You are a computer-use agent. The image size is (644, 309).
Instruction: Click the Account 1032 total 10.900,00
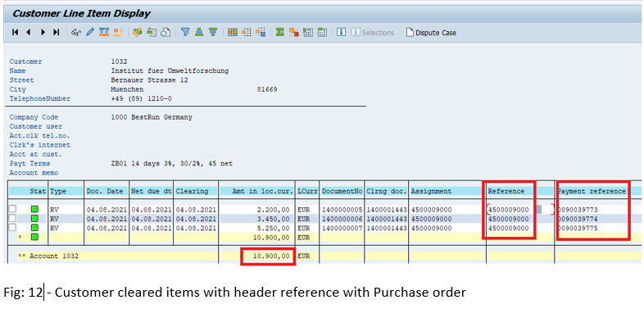click(x=272, y=256)
